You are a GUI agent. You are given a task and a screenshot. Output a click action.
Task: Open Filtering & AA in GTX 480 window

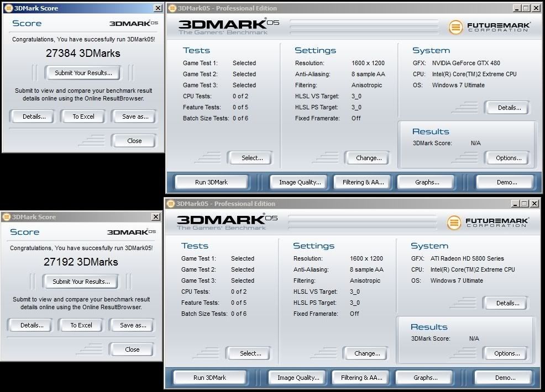click(363, 182)
